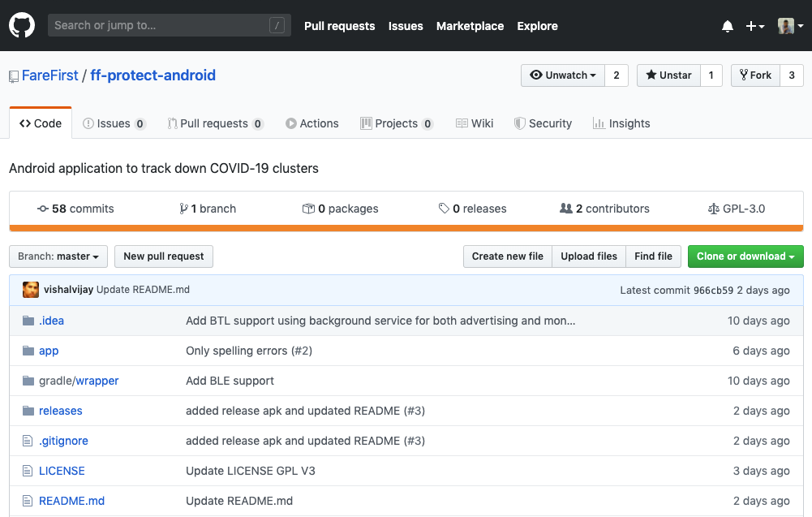View the 1 branch list
The image size is (812, 517).
(207, 209)
